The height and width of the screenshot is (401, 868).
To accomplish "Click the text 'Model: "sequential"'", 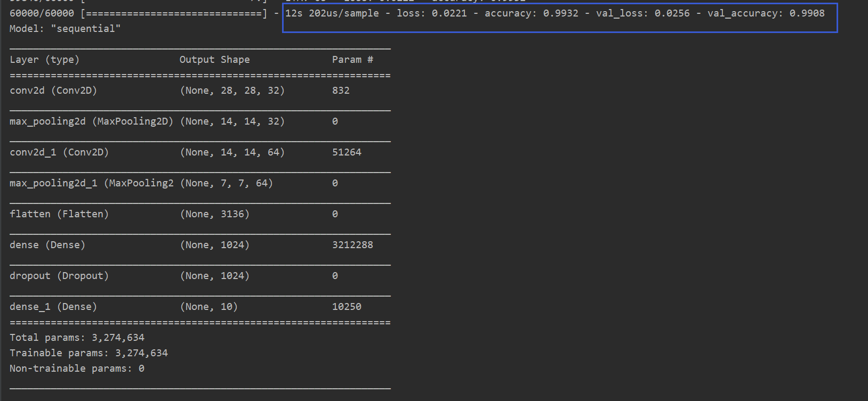I will click(x=65, y=29).
